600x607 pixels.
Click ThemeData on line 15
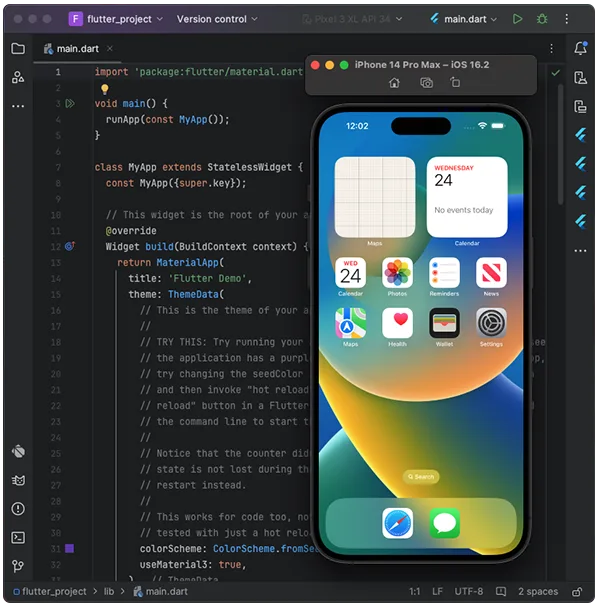[193, 294]
